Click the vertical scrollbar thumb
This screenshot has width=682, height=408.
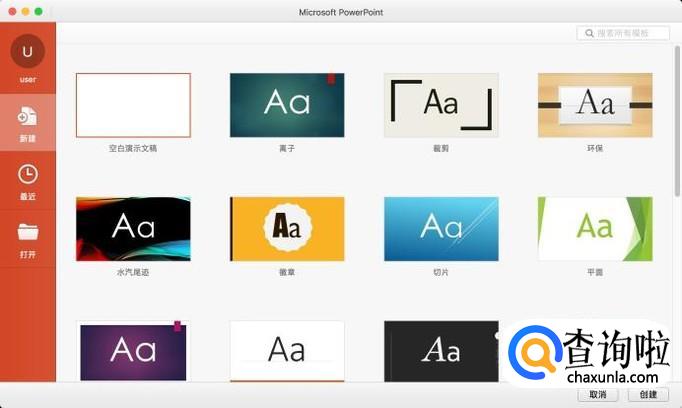tap(677, 120)
